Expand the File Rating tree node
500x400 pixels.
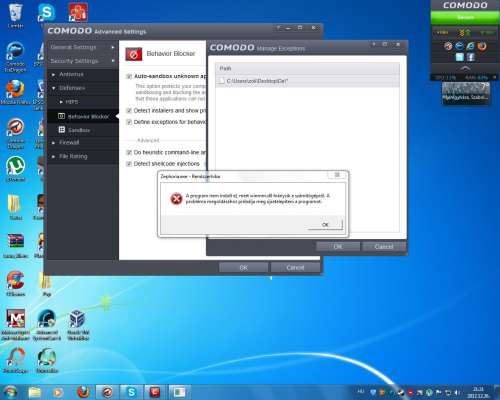(x=53, y=156)
